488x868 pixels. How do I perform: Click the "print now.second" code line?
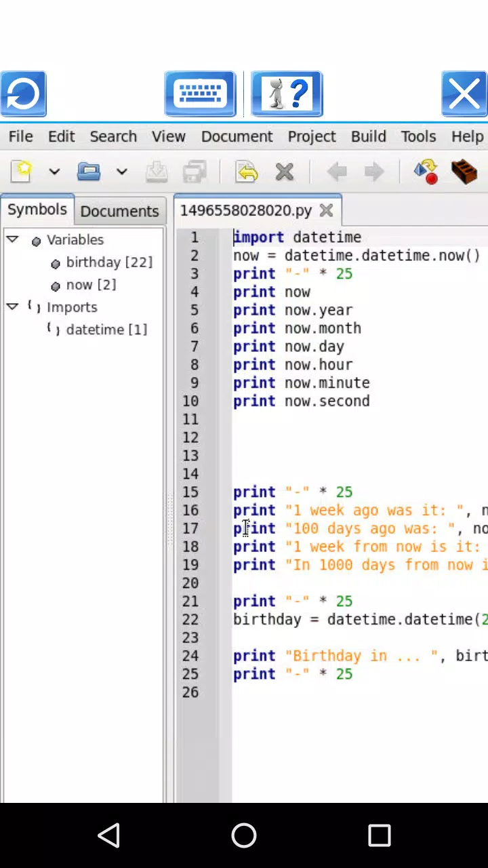pos(302,401)
